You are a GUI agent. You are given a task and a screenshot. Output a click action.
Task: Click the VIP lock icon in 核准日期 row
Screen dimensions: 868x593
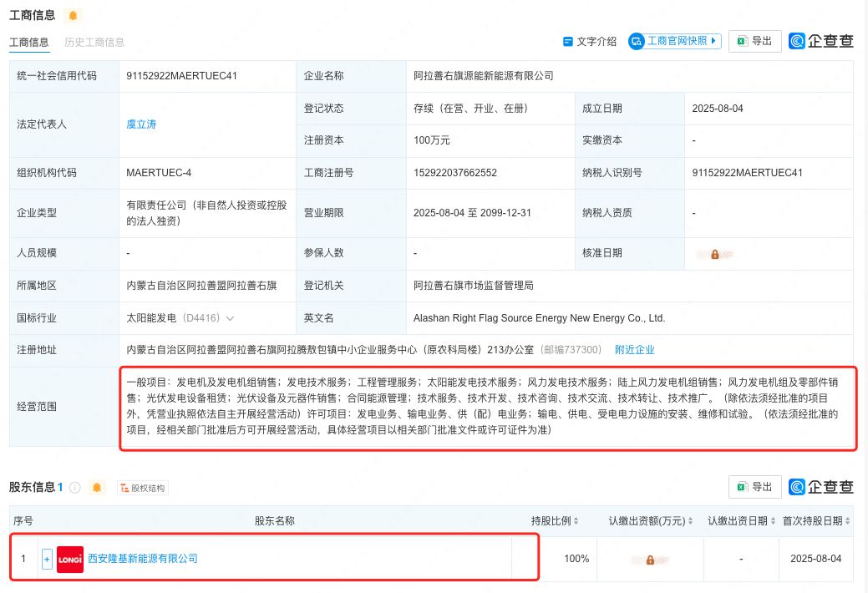click(714, 255)
